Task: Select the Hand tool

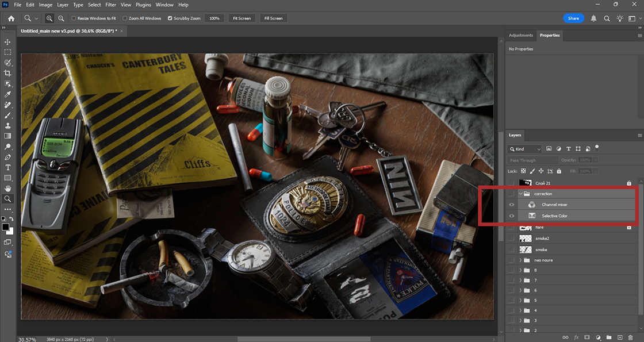Action: point(7,188)
